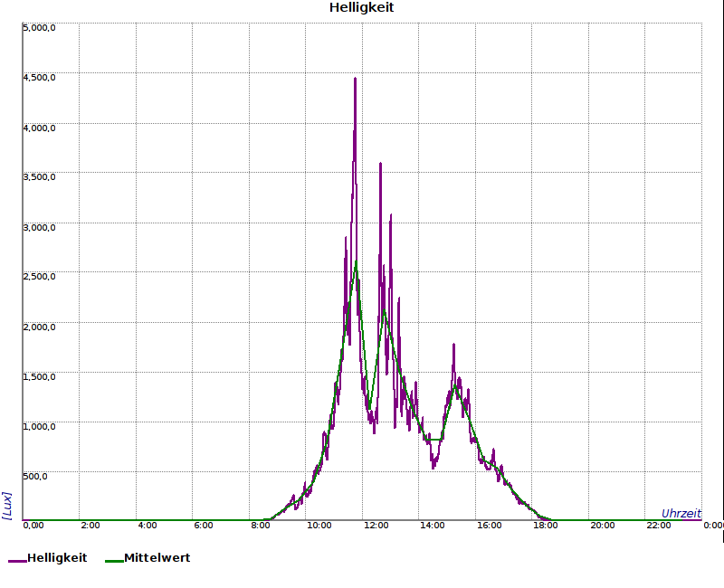Click the 16:00 time tick label
Screen dimensions: 724x588
(x=489, y=526)
